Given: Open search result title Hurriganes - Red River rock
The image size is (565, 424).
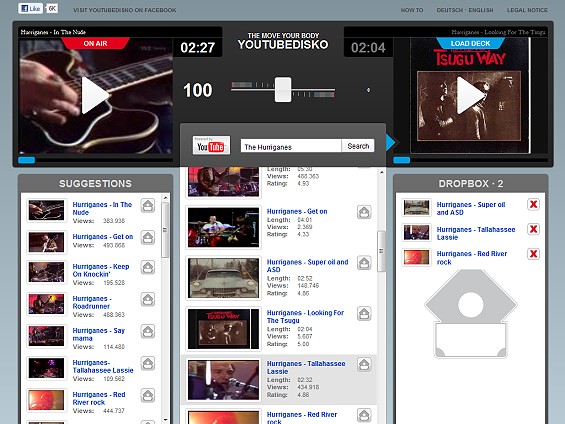Looking at the screenshot, I should 302,418.
